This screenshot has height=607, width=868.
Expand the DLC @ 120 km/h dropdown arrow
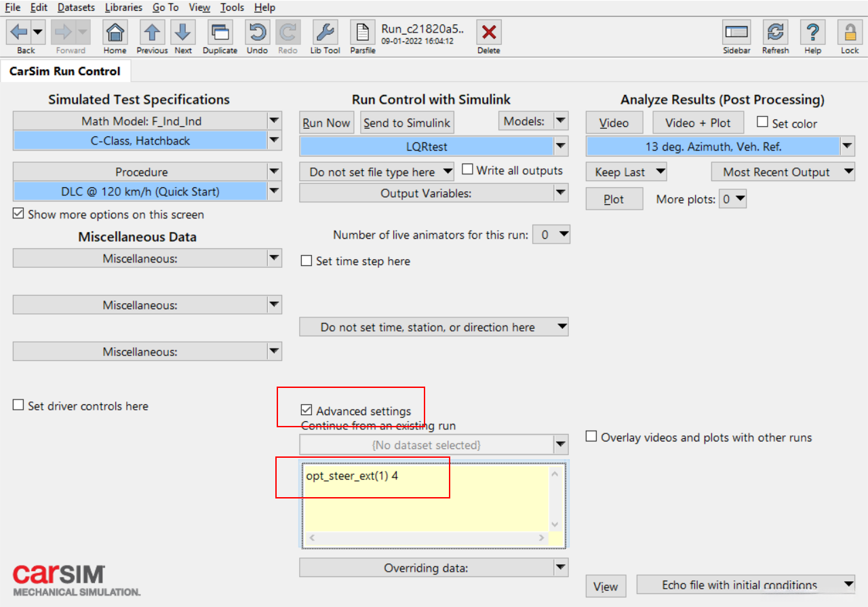(274, 192)
